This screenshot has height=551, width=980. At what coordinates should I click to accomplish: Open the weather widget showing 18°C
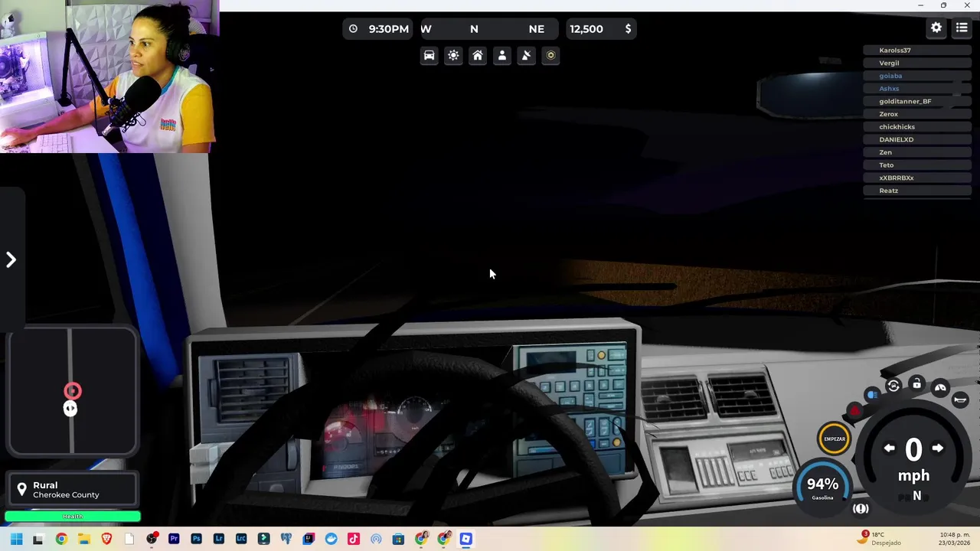click(x=880, y=539)
